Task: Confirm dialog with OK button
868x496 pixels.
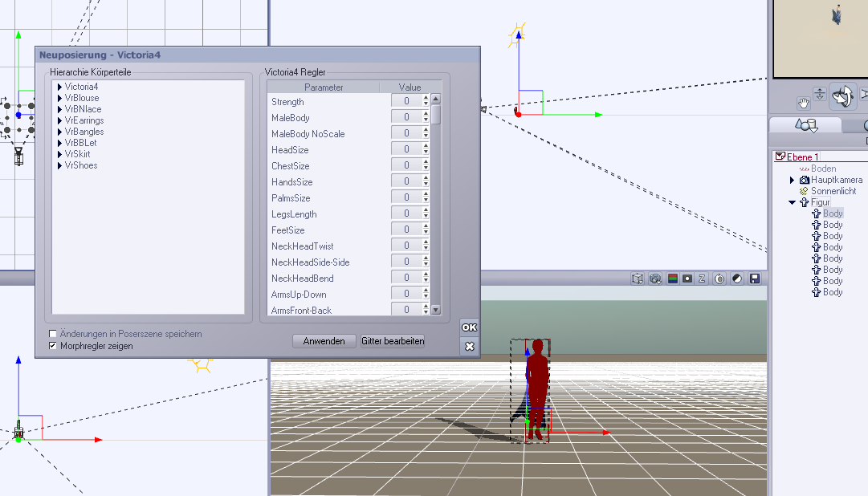Action: tap(469, 327)
